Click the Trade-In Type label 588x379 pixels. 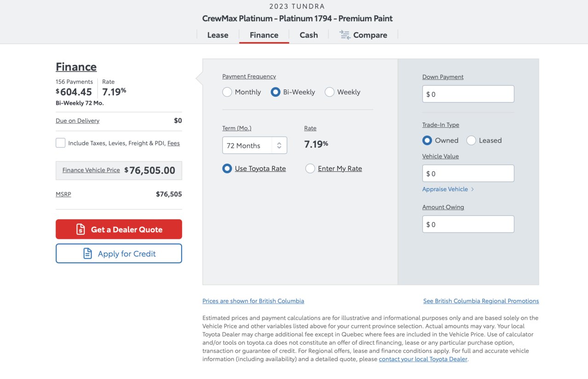point(440,125)
